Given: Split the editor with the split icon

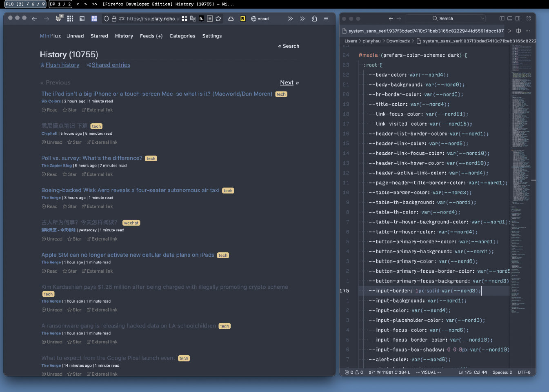Looking at the screenshot, I should coord(519,31).
